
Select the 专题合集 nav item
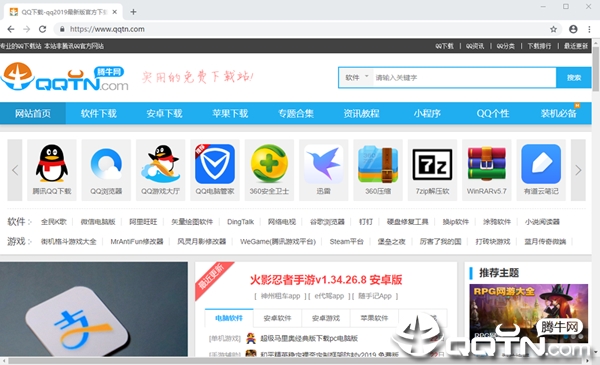tap(296, 113)
